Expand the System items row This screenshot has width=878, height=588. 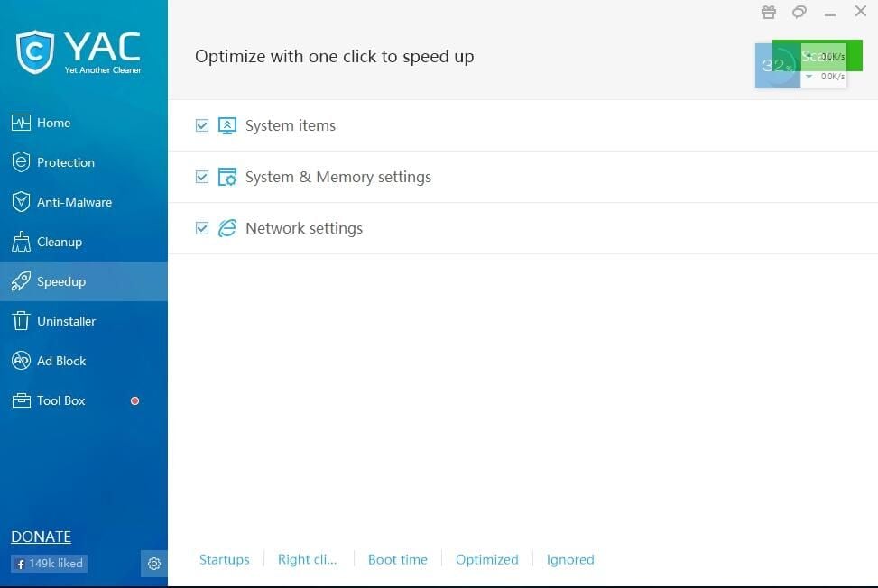pyautogui.click(x=523, y=125)
